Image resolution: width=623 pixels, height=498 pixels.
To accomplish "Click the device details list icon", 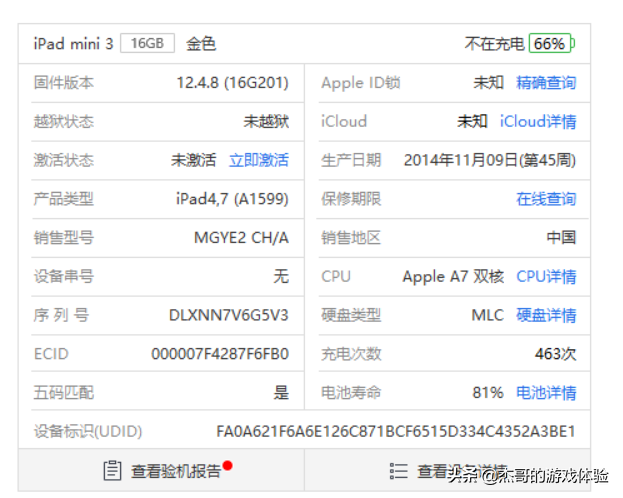I will click(x=399, y=471).
